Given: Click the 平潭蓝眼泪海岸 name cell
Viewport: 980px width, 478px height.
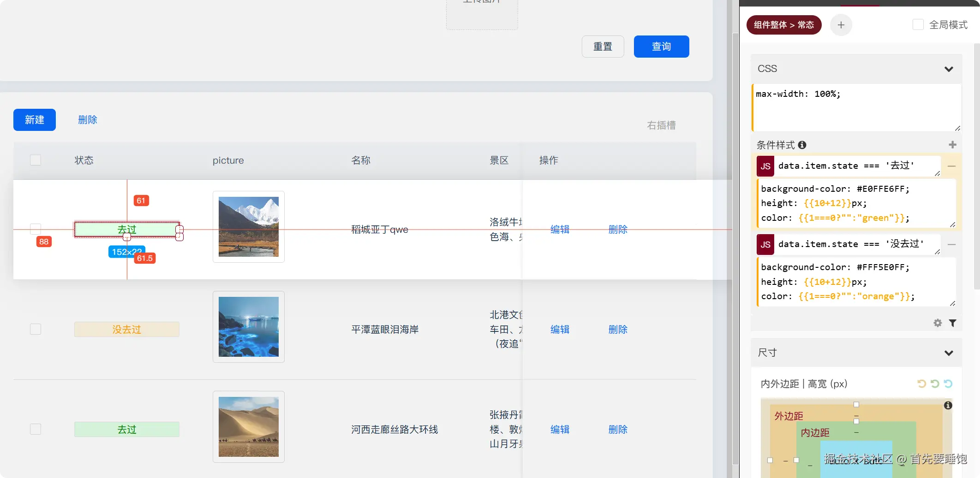Looking at the screenshot, I should (x=385, y=329).
